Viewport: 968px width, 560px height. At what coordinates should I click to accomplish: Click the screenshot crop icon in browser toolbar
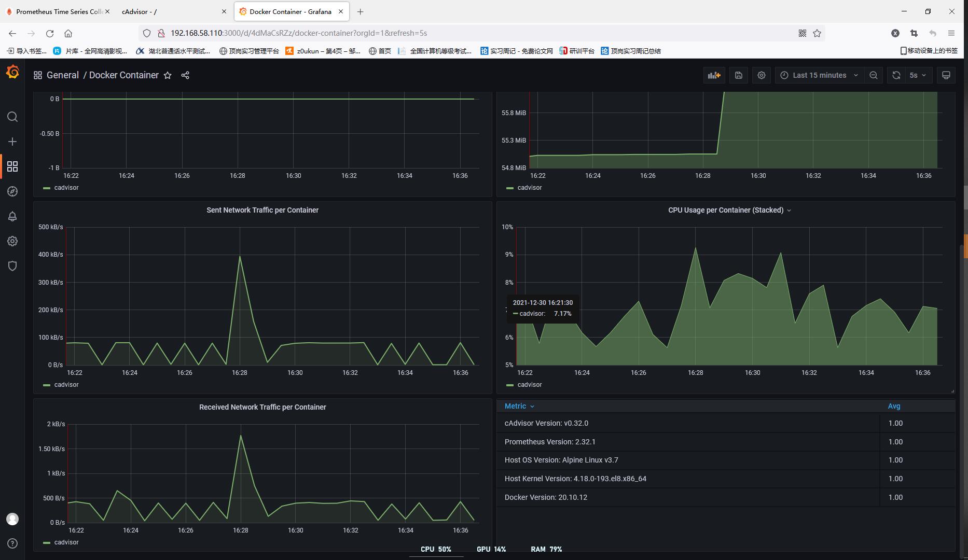pyautogui.click(x=914, y=33)
